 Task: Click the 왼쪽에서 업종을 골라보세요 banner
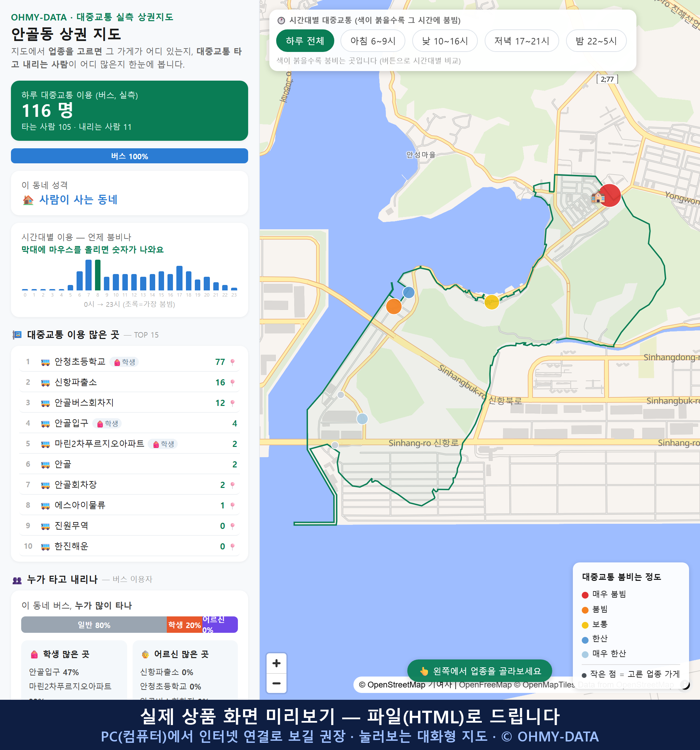click(x=480, y=671)
